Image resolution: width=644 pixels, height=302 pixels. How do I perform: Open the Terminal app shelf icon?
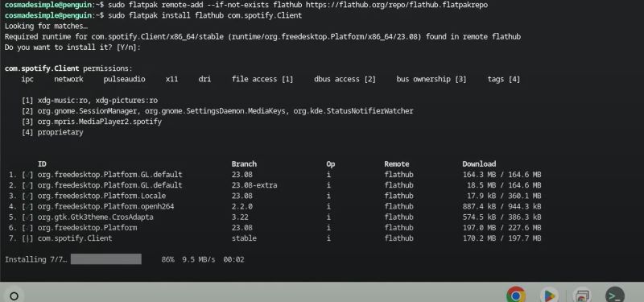(x=615, y=296)
